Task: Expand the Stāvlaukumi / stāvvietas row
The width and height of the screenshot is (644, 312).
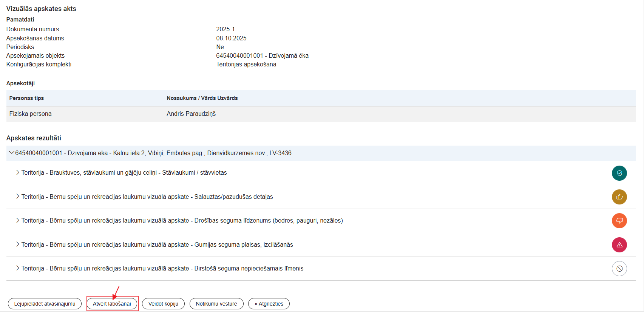Action: coord(18,172)
